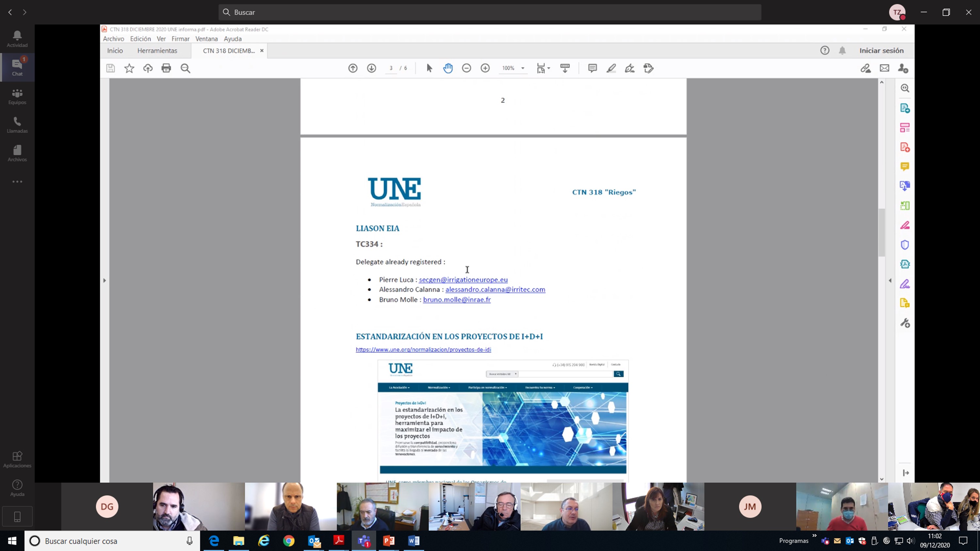Click the une.org proyectos-de-idi link
Screen dimensions: 980x551
(x=423, y=349)
